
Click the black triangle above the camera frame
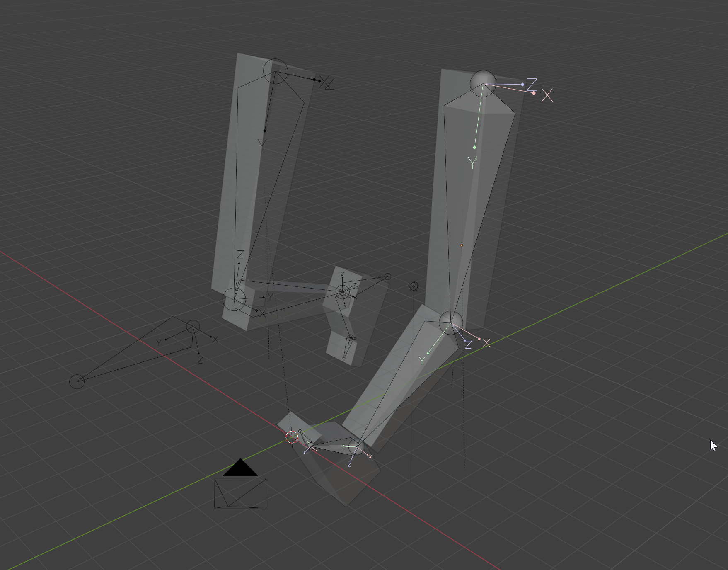pyautogui.click(x=240, y=468)
